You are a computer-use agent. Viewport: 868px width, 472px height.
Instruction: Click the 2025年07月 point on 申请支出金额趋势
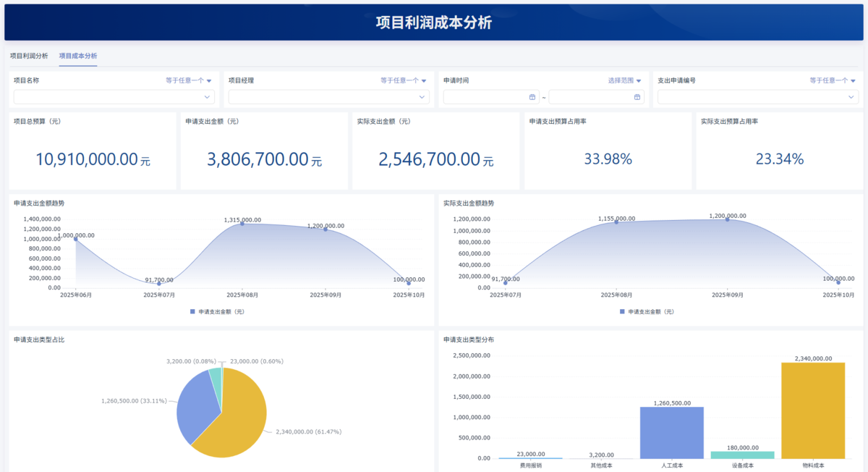(x=159, y=283)
